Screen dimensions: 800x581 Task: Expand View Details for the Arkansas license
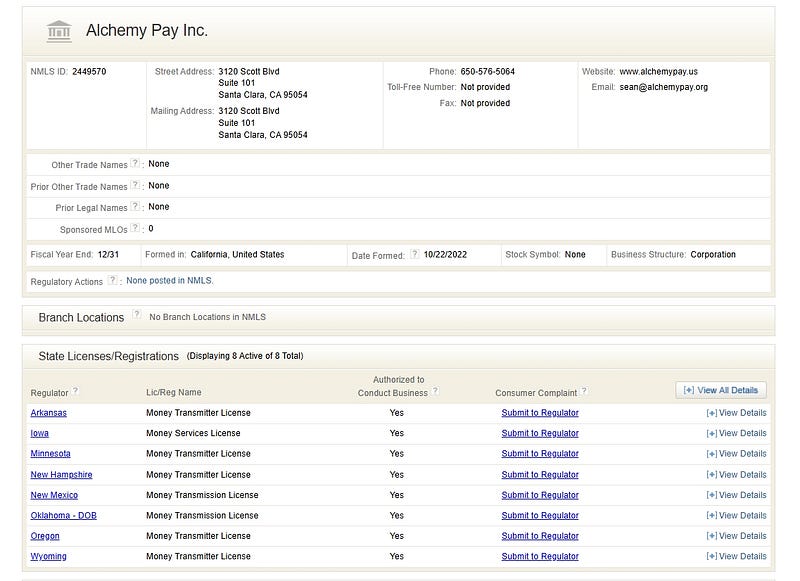tap(736, 413)
